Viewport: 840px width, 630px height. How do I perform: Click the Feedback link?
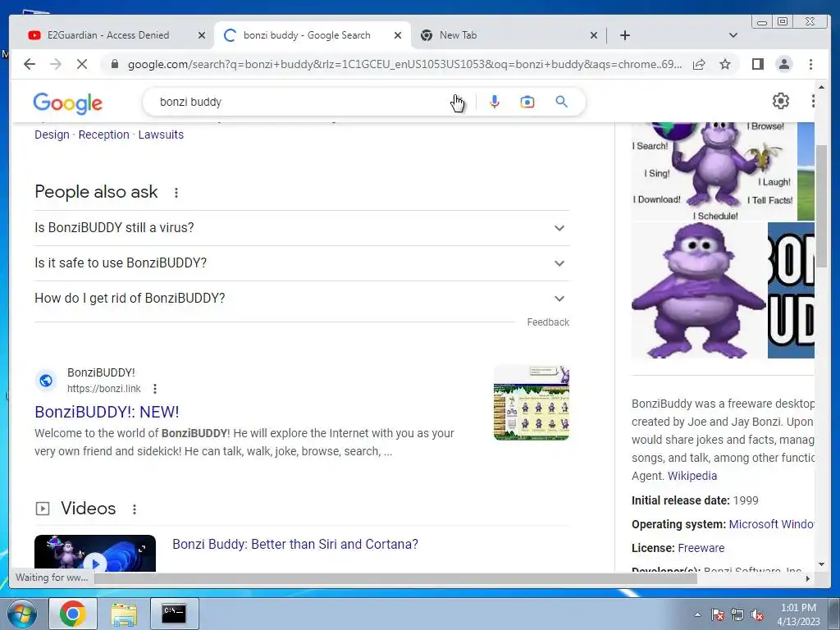(547, 322)
